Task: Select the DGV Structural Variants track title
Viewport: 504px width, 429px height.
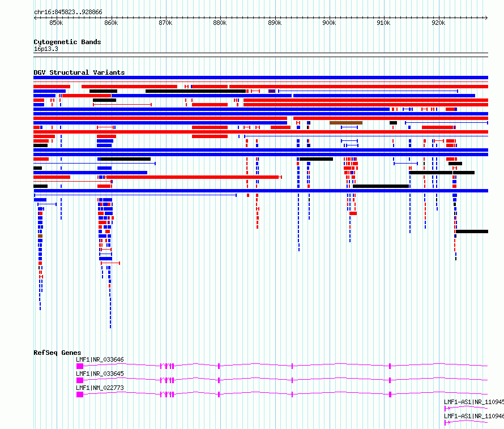Action: pyautogui.click(x=79, y=72)
